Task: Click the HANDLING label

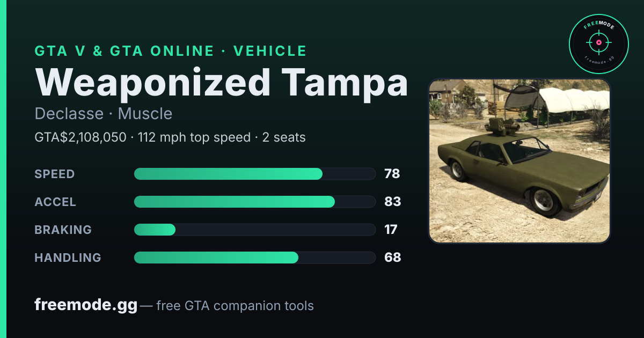Action: [68, 258]
